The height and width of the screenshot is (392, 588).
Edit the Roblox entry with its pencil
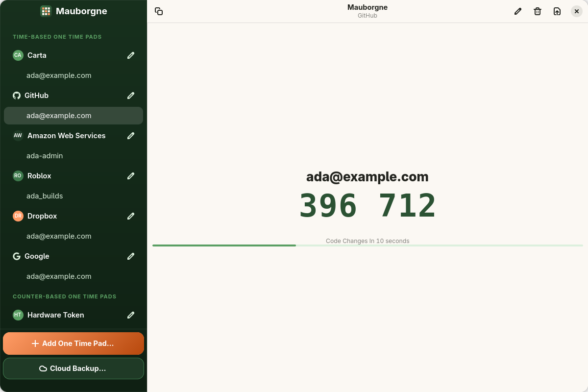(131, 176)
